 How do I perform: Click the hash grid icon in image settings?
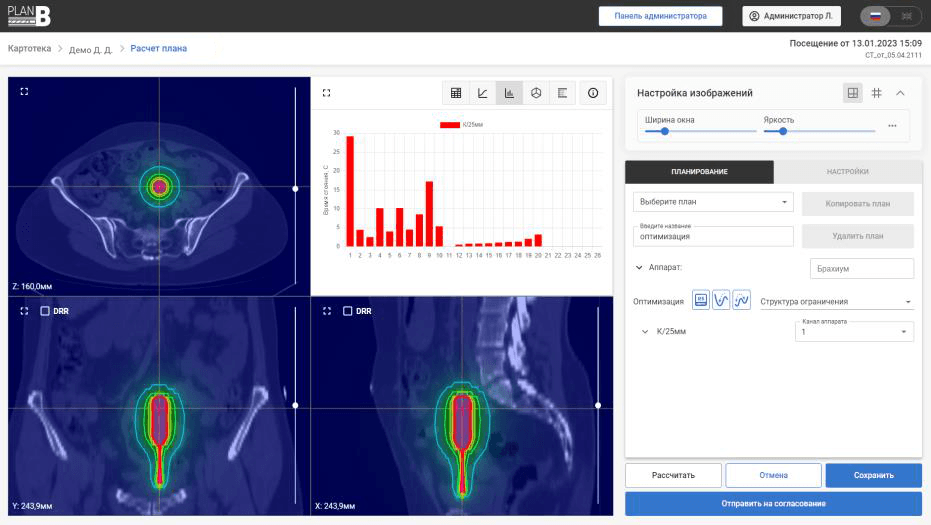876,93
